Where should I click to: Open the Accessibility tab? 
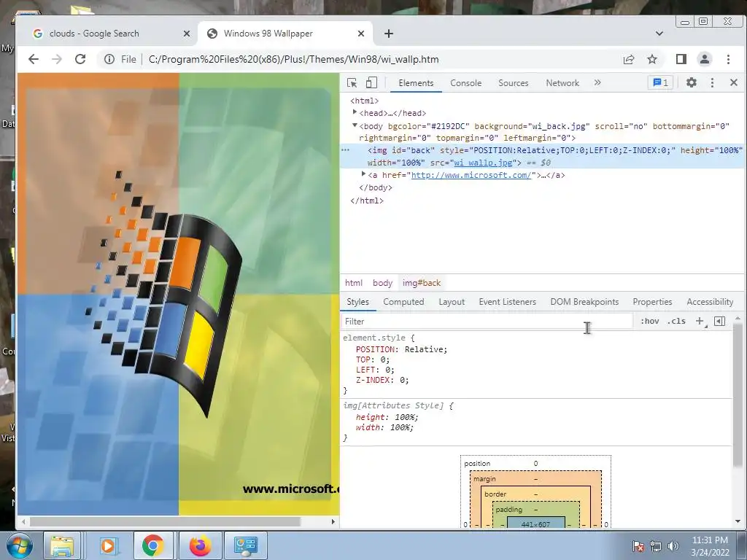pos(710,302)
